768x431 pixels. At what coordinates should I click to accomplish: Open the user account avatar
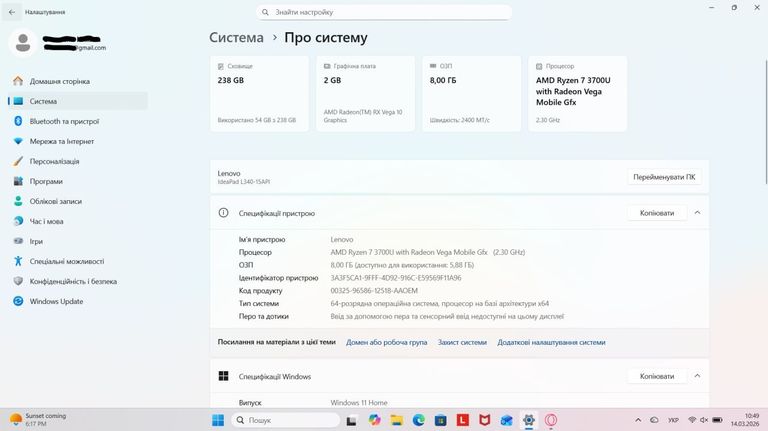click(23, 43)
